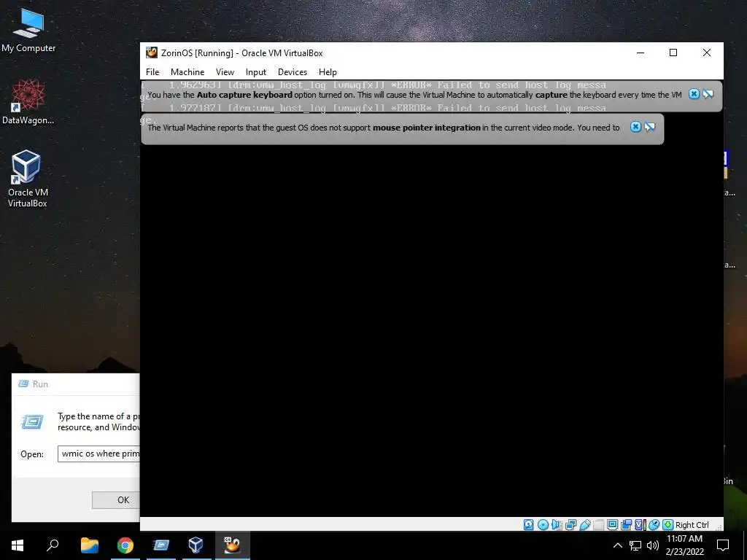Switch to VirtualBox Manager on the taskbar
747x560 pixels.
coord(196,545)
